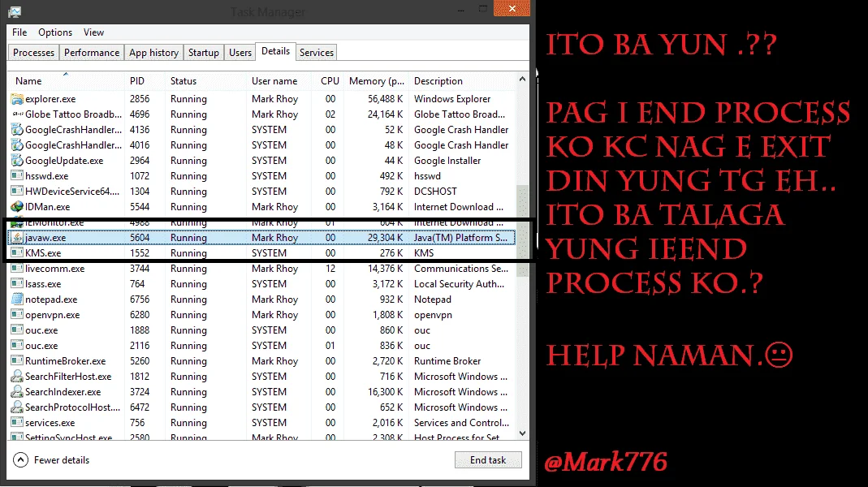Click the SearchIndexer.exe icon

pos(17,392)
